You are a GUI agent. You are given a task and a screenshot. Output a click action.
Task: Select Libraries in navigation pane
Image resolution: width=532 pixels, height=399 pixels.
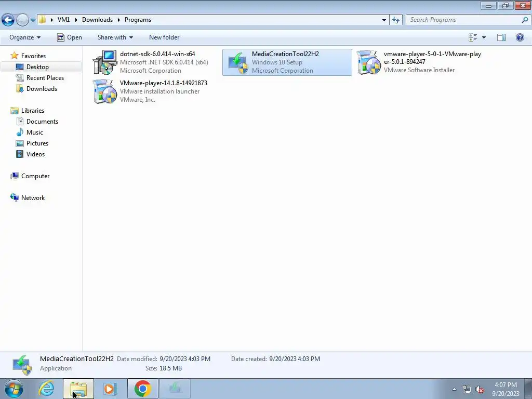33,111
